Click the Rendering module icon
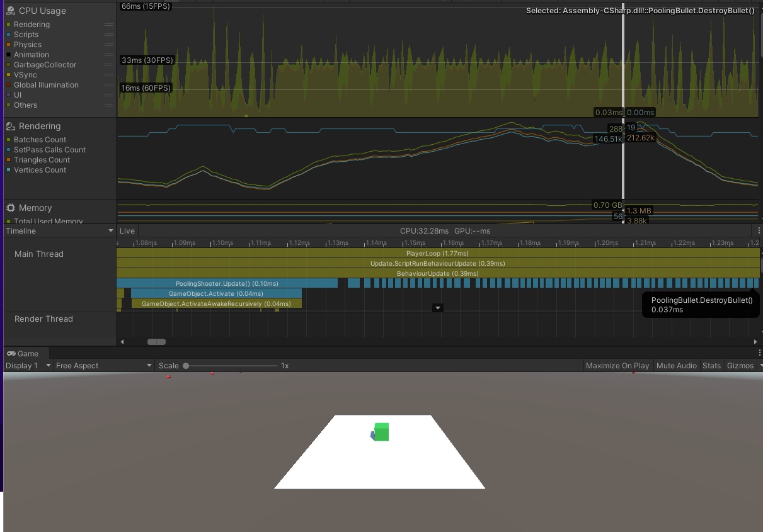 [11, 127]
